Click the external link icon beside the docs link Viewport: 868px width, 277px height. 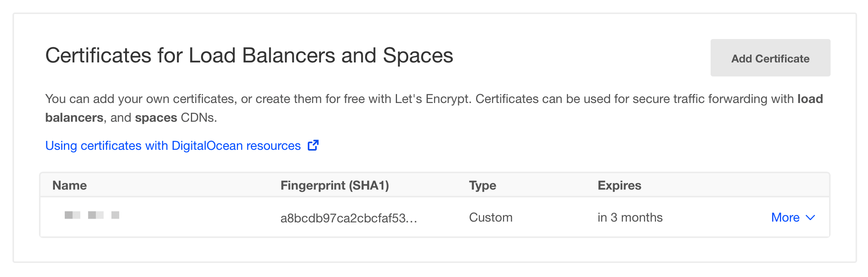click(313, 146)
